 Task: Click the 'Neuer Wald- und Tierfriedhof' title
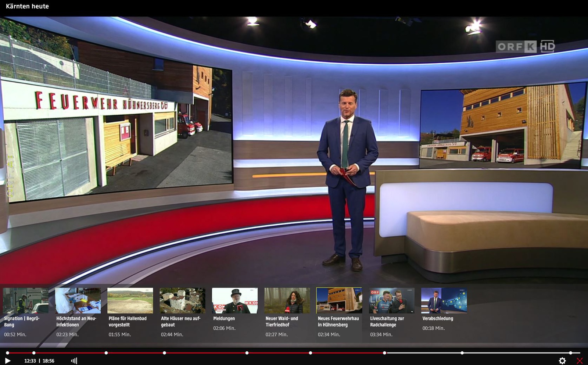pyautogui.click(x=282, y=321)
